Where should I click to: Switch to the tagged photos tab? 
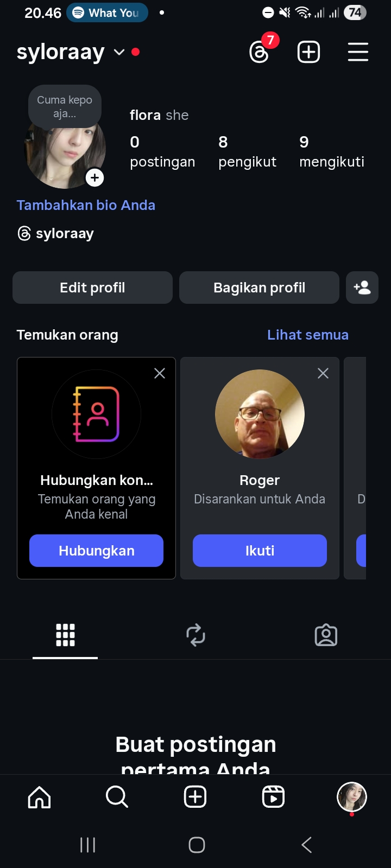click(x=326, y=635)
